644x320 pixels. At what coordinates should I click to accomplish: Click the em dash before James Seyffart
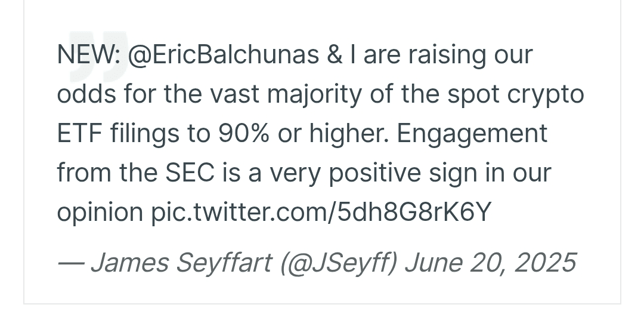click(70, 263)
